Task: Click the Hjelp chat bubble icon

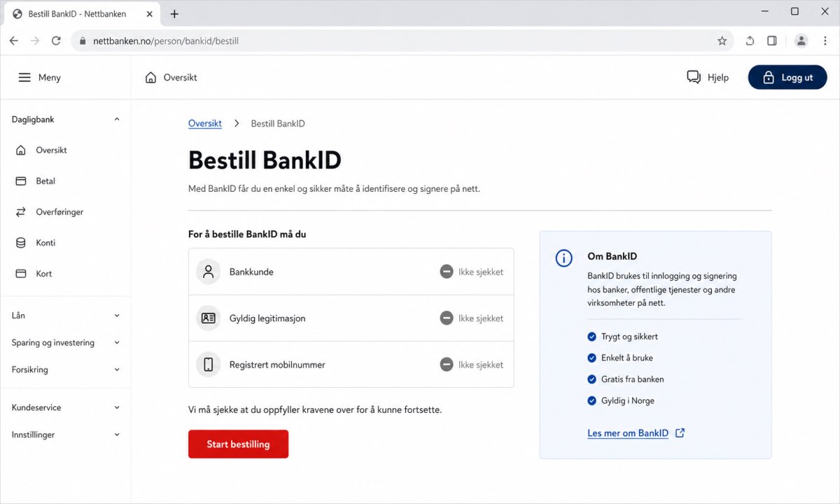Action: [694, 78]
